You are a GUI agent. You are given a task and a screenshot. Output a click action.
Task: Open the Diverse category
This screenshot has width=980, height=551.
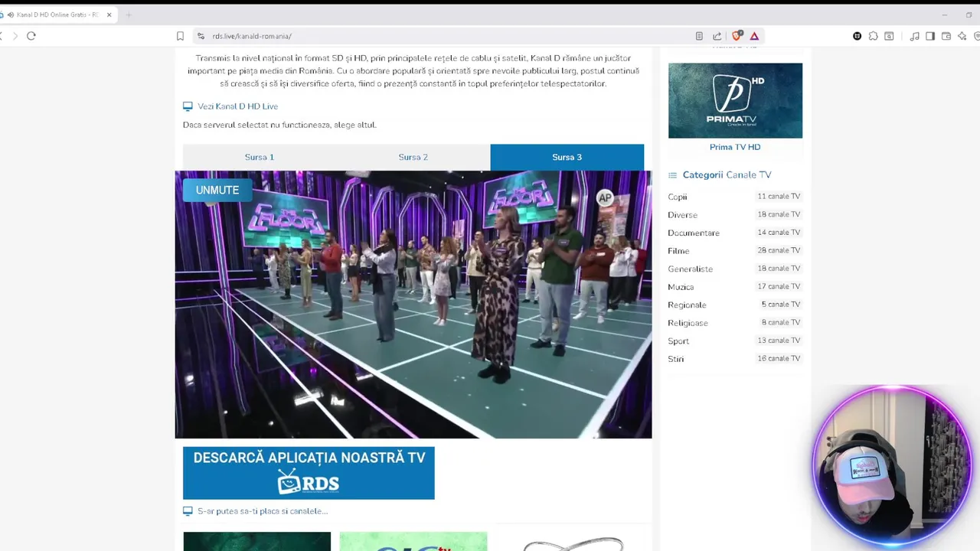point(682,215)
